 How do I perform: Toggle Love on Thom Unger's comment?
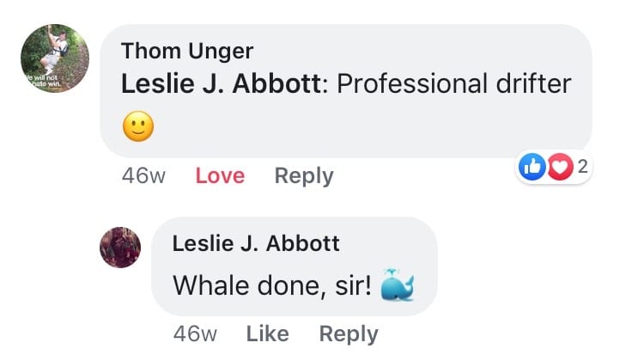click(220, 176)
